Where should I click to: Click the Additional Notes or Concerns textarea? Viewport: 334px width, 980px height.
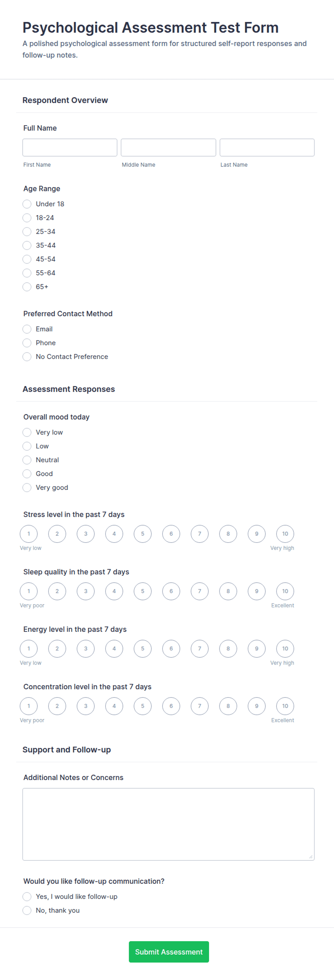(x=168, y=824)
